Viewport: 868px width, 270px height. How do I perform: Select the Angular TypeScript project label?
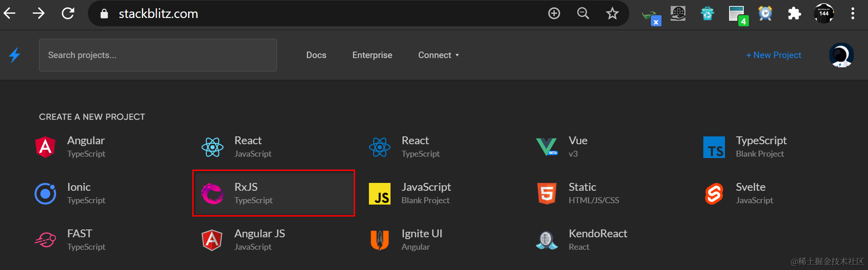point(86,147)
